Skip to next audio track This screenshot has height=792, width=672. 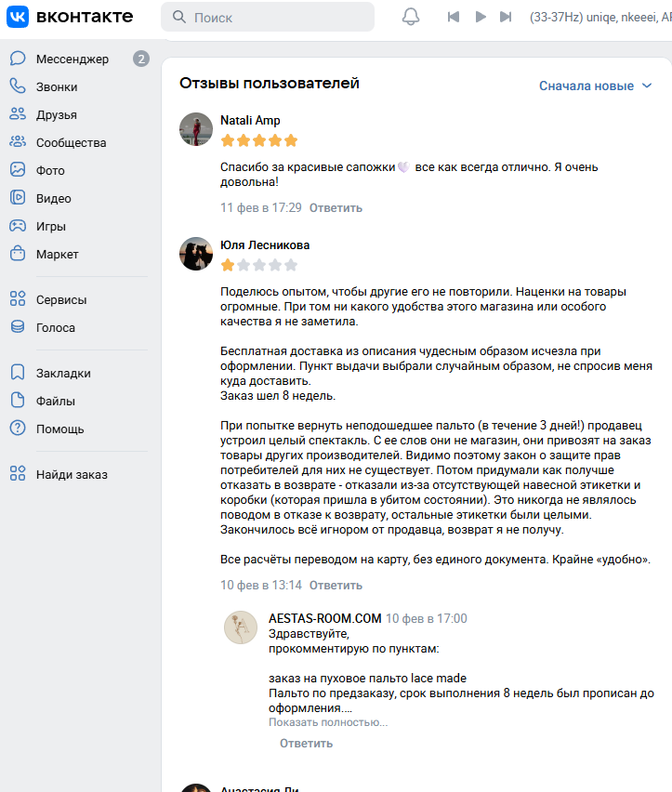pyautogui.click(x=506, y=17)
